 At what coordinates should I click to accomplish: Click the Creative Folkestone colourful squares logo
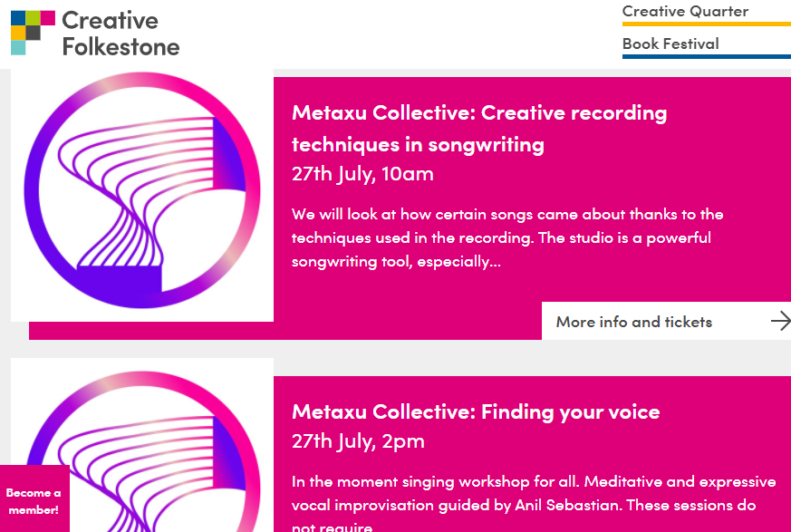tap(33, 33)
